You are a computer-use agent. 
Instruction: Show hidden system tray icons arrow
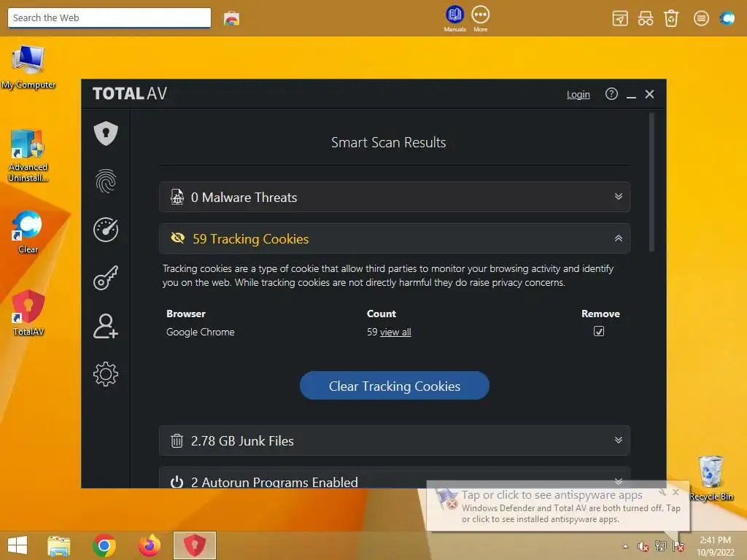(625, 546)
